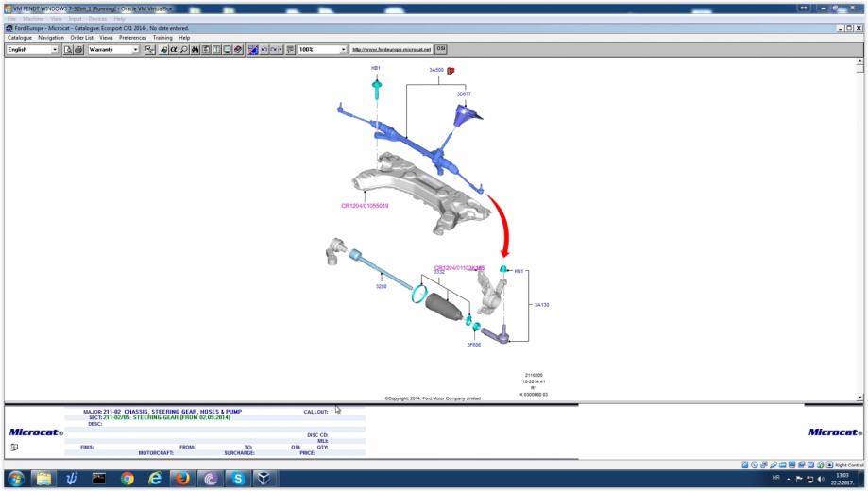Click the blue illustration toolbar icon
This screenshot has height=491, width=868.
pos(253,49)
